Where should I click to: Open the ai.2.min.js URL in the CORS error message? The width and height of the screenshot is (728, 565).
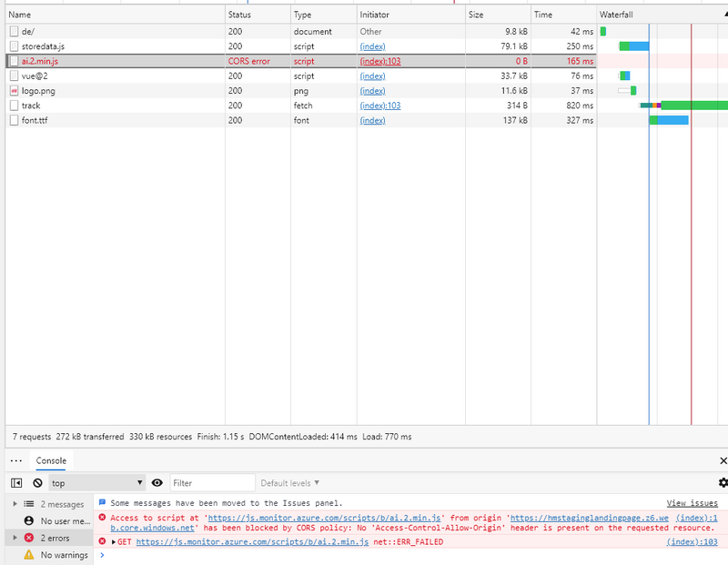(324, 518)
